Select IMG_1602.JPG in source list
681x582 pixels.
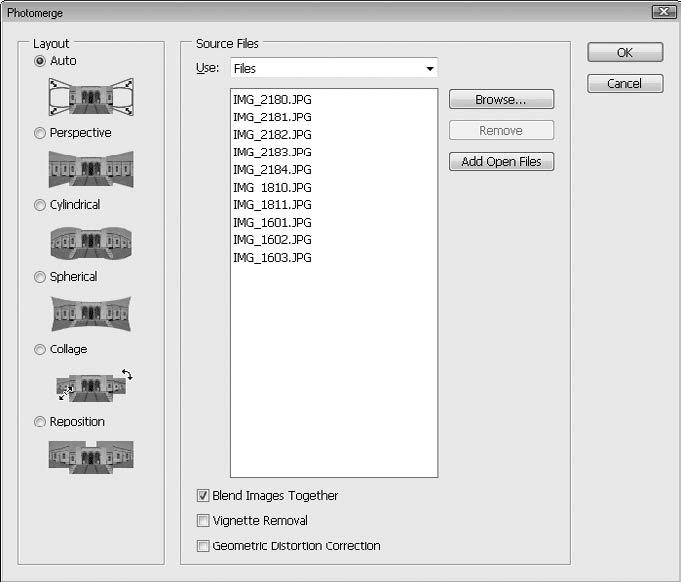point(272,240)
